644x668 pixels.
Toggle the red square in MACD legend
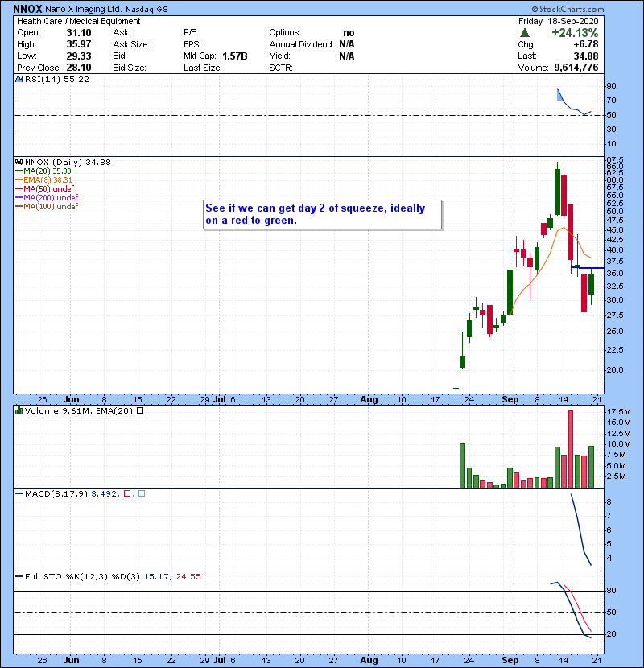point(127,493)
